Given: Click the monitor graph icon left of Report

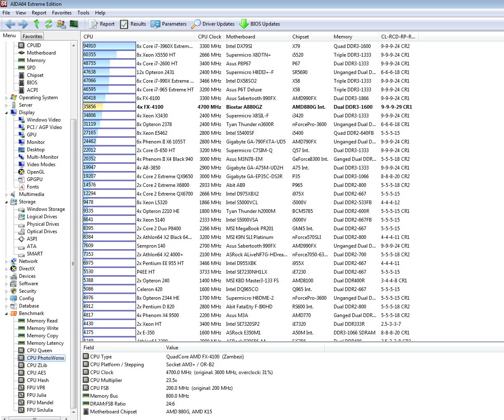Looking at the screenshot, I should pos(74,24).
